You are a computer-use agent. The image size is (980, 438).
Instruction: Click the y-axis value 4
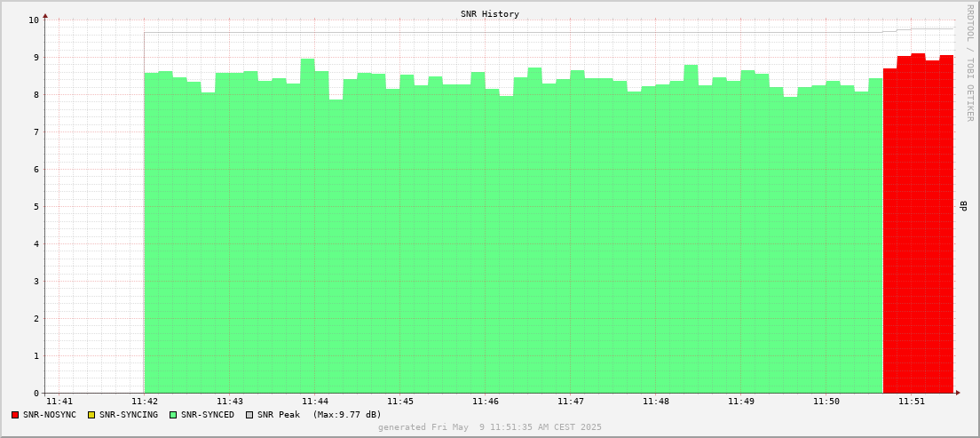click(x=36, y=244)
